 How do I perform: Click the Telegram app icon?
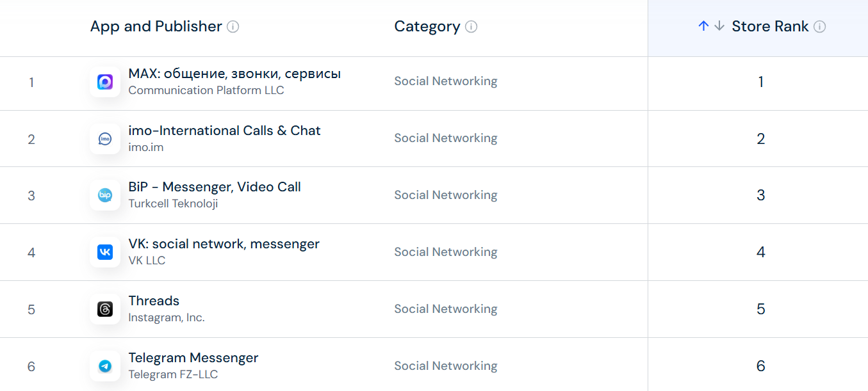tap(105, 366)
